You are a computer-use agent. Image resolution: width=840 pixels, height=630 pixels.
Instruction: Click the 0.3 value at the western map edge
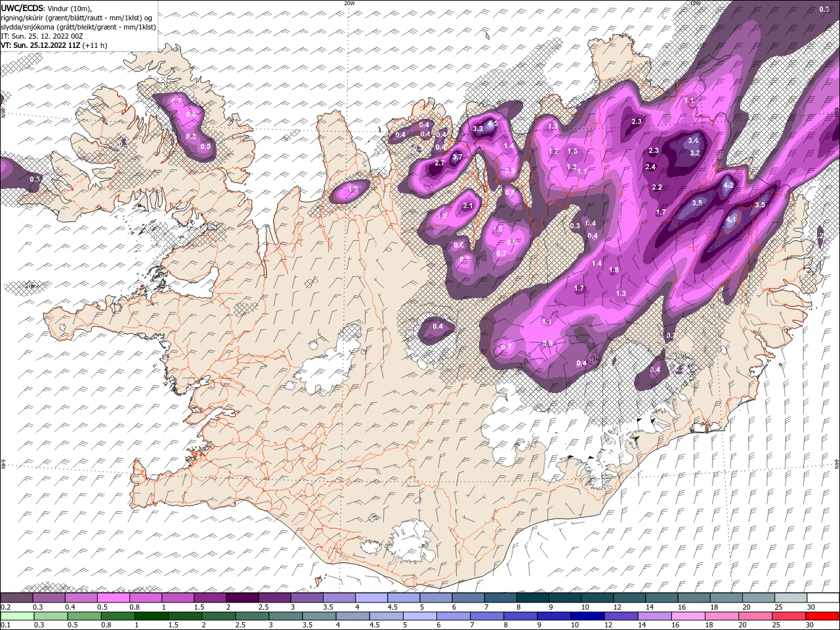pos(35,179)
